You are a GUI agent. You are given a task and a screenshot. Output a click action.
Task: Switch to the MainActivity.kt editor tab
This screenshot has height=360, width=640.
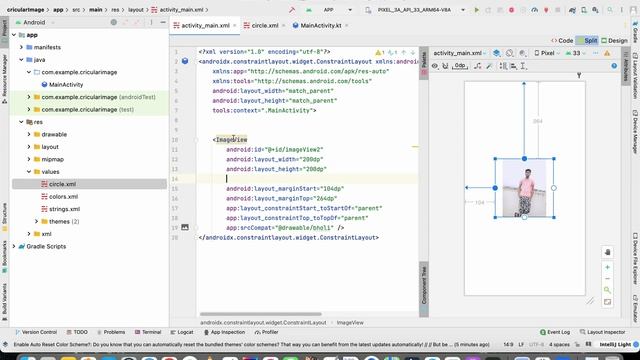click(320, 25)
